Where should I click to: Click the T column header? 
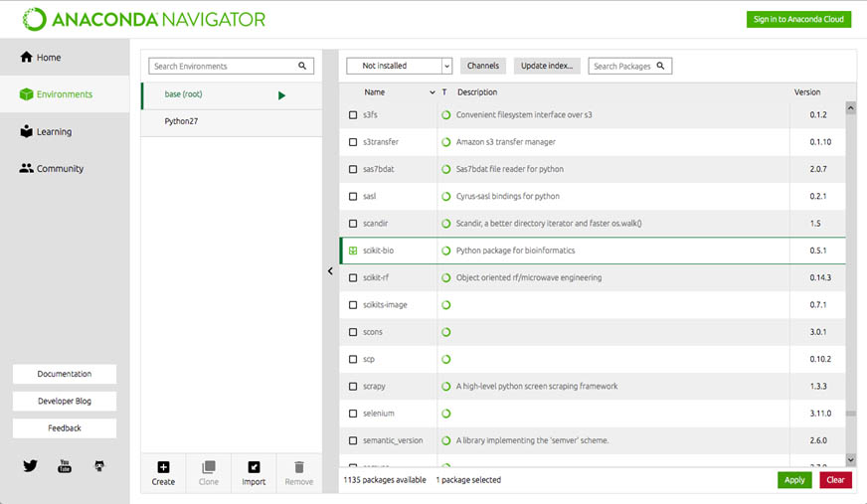444,92
